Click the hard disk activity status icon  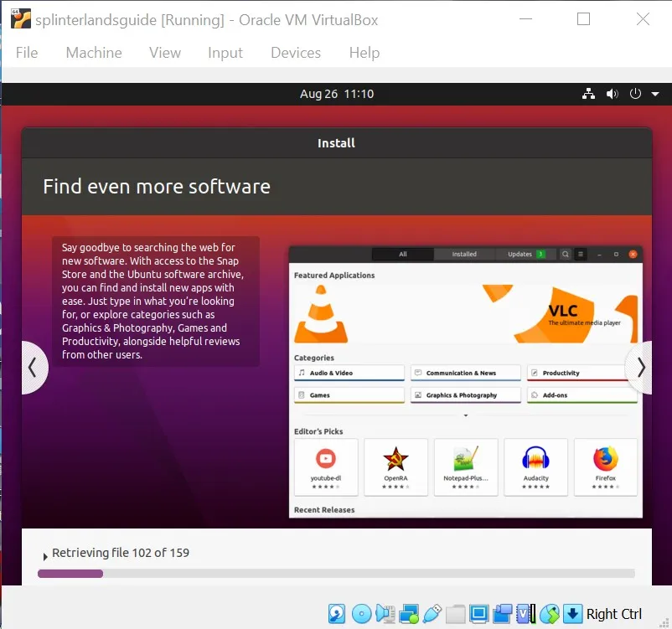pos(337,614)
